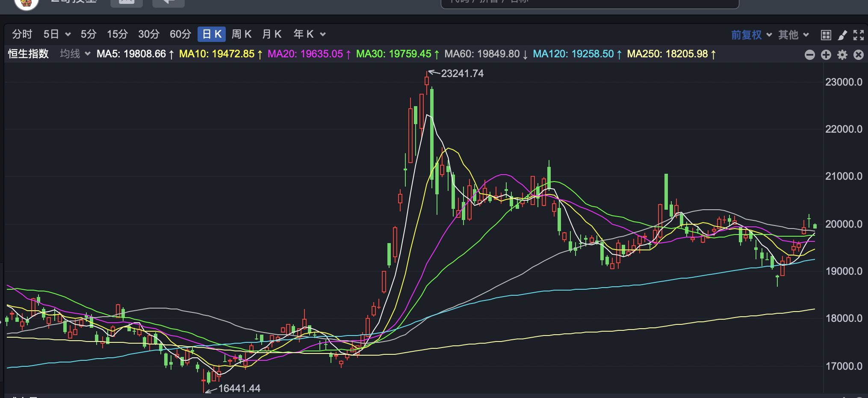Viewport: 868px width, 398px height.
Task: Zoom in chart with plus icon
Action: 826,55
